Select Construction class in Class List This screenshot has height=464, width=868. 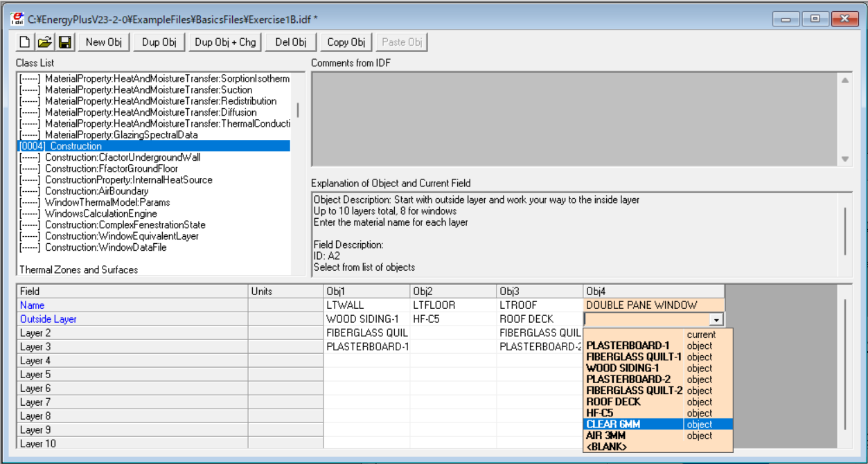click(154, 146)
